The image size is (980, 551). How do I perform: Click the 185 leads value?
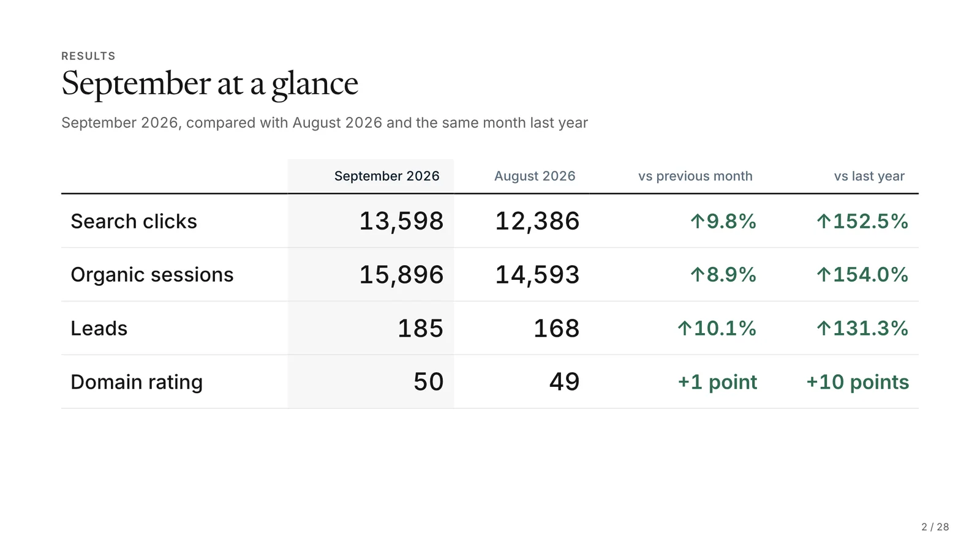pos(420,328)
